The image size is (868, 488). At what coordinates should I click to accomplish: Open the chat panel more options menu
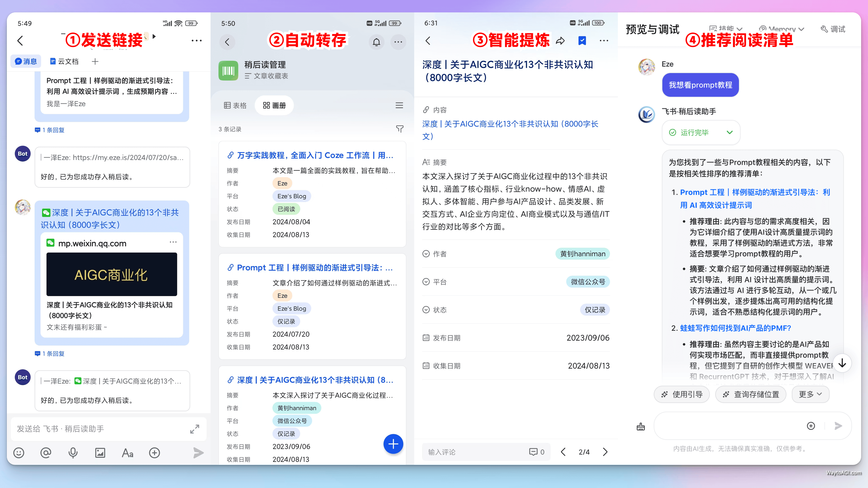click(196, 41)
